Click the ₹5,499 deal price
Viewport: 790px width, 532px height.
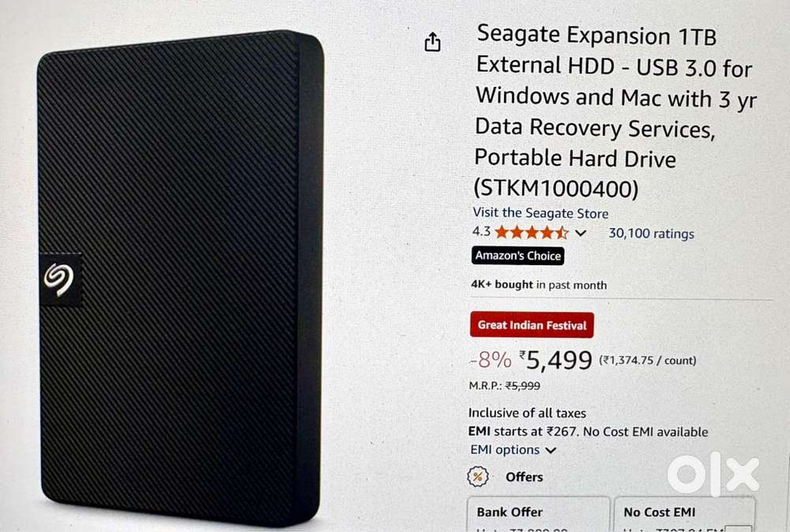[555, 361]
